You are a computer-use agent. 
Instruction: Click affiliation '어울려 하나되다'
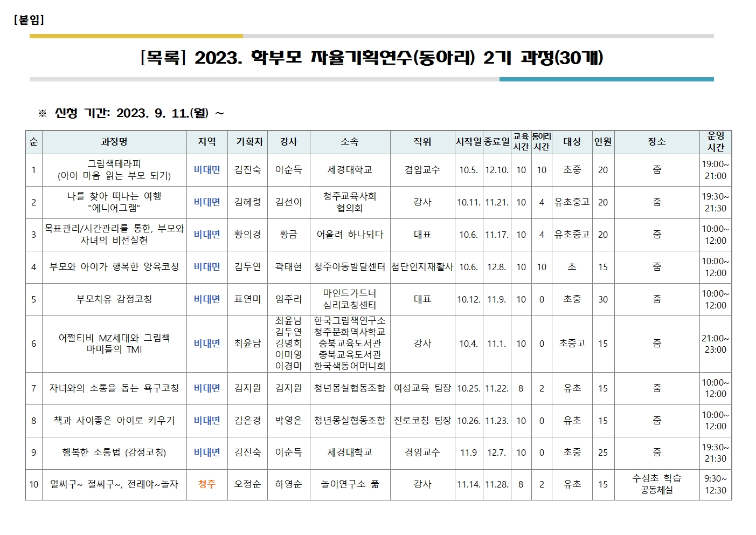pyautogui.click(x=350, y=235)
